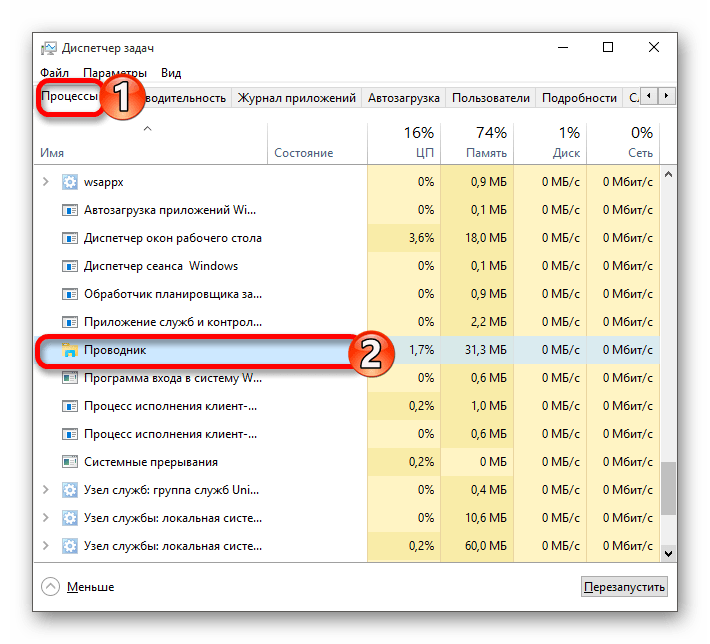Click the icon for Программа входа в систему W...

70,378
